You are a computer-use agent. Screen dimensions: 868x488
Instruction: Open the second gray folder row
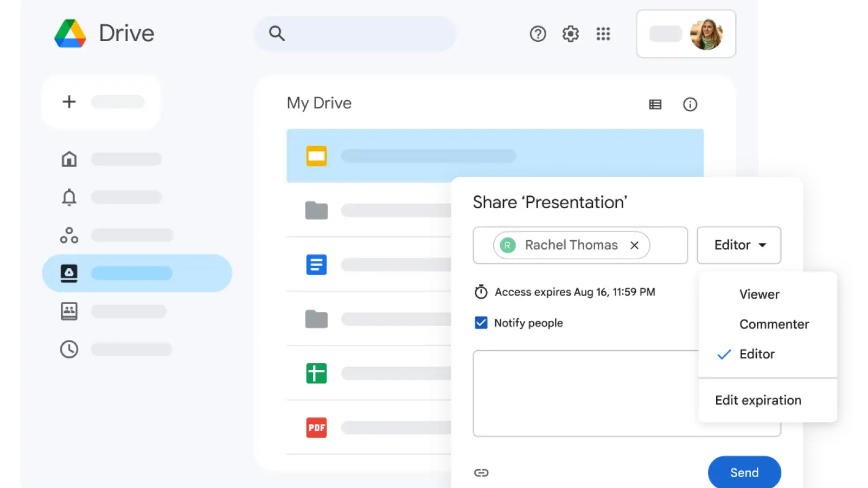click(369, 319)
